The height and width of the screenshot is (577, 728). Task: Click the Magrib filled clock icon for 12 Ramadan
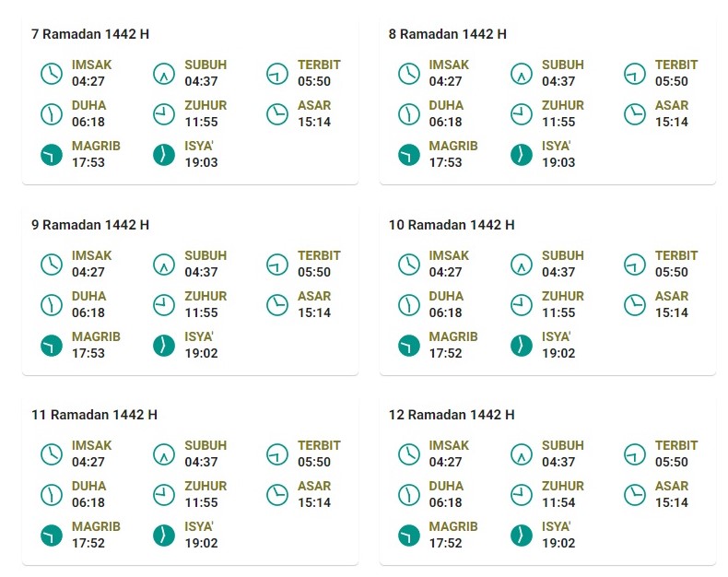tap(409, 536)
